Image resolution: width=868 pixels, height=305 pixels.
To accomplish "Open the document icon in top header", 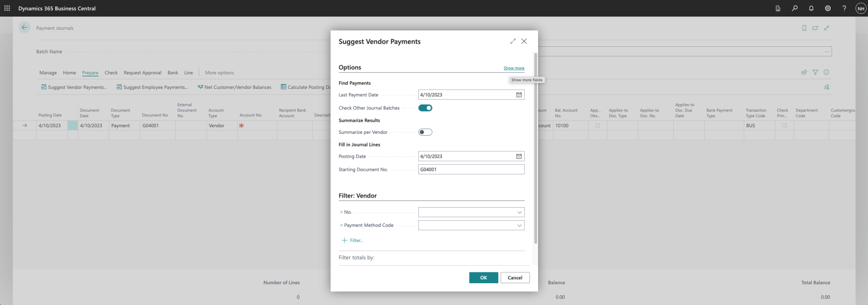I will point(778,8).
